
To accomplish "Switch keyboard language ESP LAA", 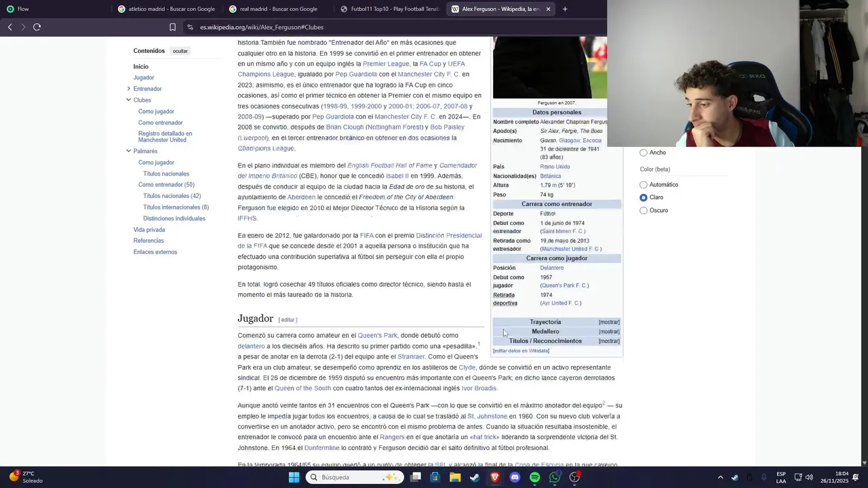I will click(x=781, y=477).
